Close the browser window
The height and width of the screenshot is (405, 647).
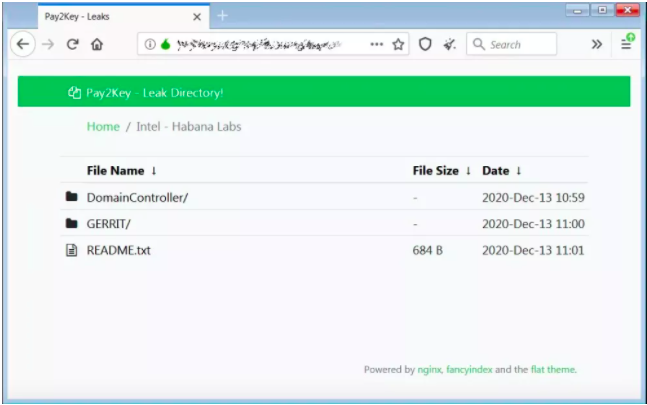click(x=628, y=10)
